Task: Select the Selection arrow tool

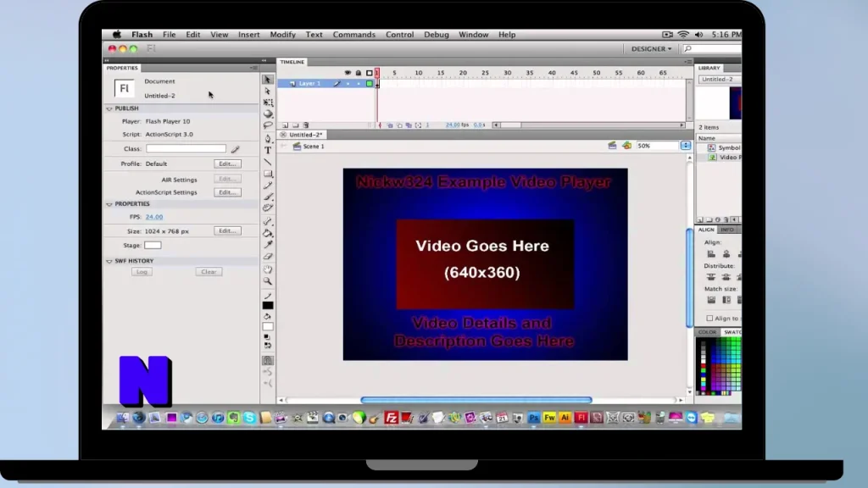Action: click(267, 79)
